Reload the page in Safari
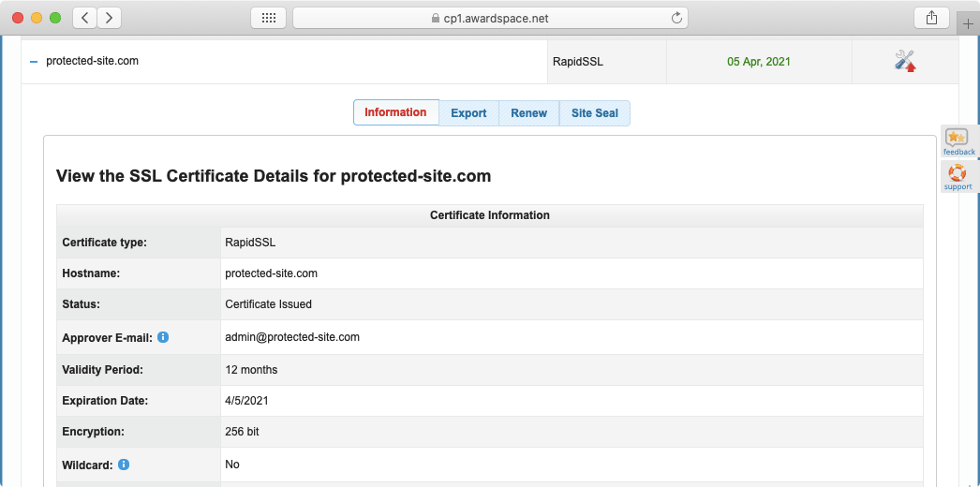This screenshot has height=487, width=980. point(676,18)
